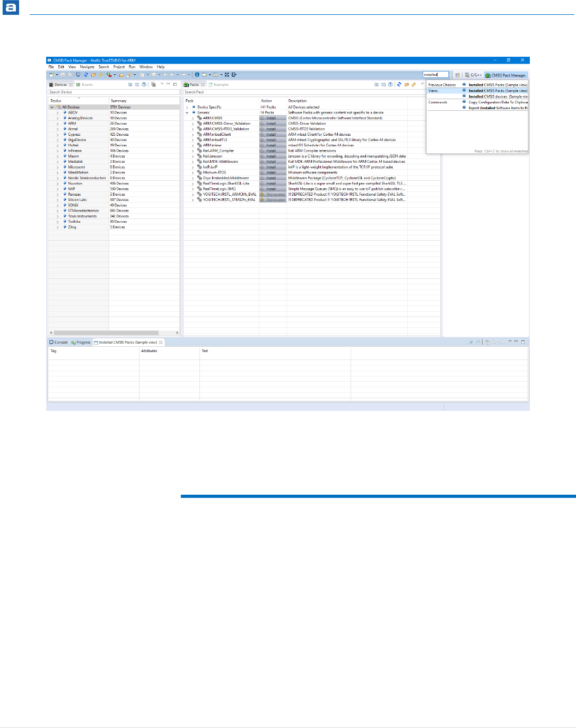Select the Oryx-Embedded.Middleware pack row
This screenshot has width=576, height=728.
pyautogui.click(x=312, y=178)
